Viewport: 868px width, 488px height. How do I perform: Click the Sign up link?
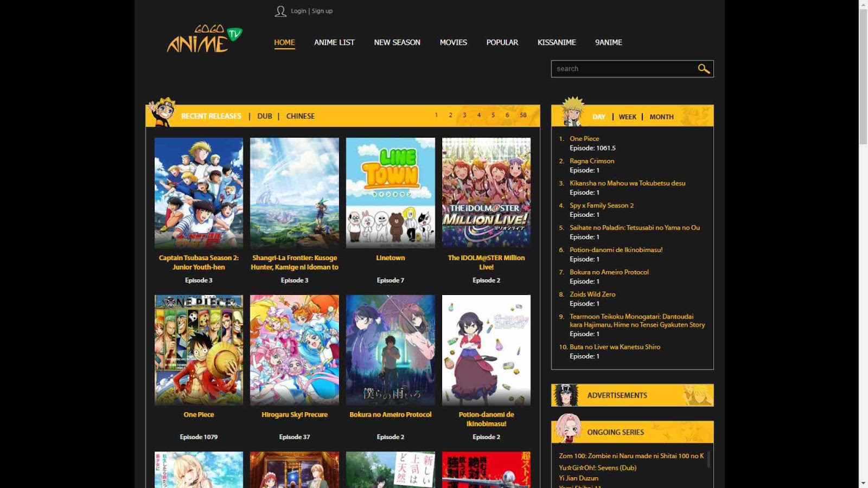point(322,11)
